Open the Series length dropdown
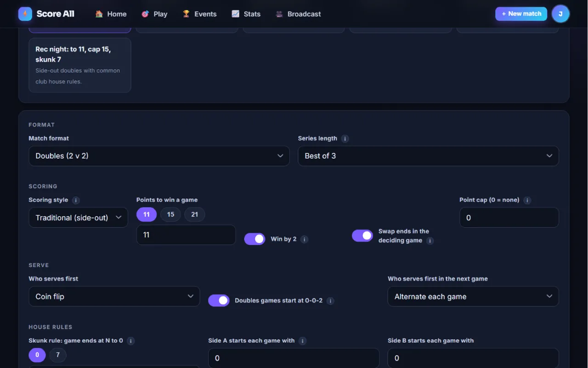The width and height of the screenshot is (588, 368). [428, 156]
